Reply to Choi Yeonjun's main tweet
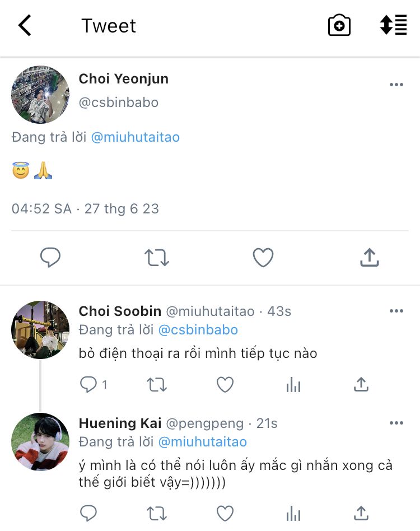This screenshot has height=531, width=420. click(x=50, y=258)
